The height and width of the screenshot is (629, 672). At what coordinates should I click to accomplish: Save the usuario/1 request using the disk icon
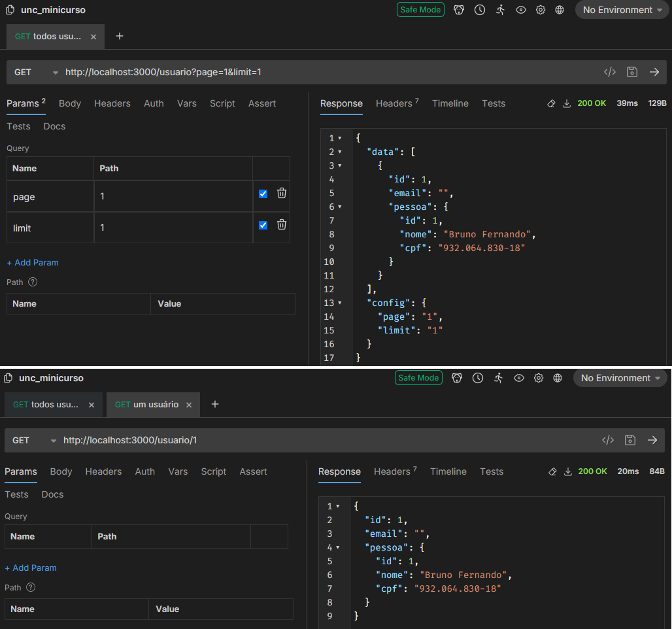click(630, 440)
